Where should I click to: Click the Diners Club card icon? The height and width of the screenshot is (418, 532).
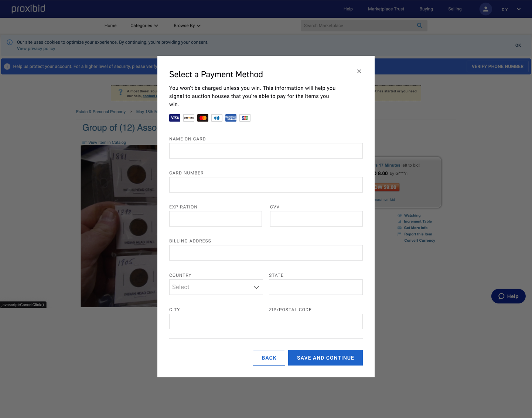[217, 118]
